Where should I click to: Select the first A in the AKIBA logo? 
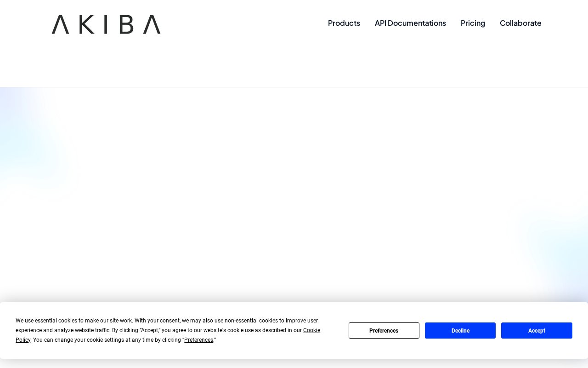tap(60, 24)
